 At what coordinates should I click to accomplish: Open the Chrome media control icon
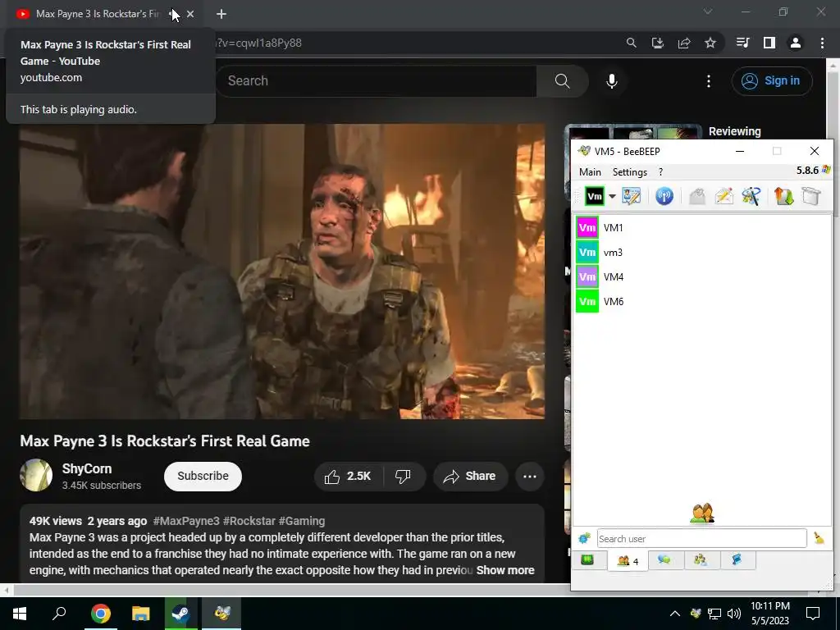[x=743, y=43]
